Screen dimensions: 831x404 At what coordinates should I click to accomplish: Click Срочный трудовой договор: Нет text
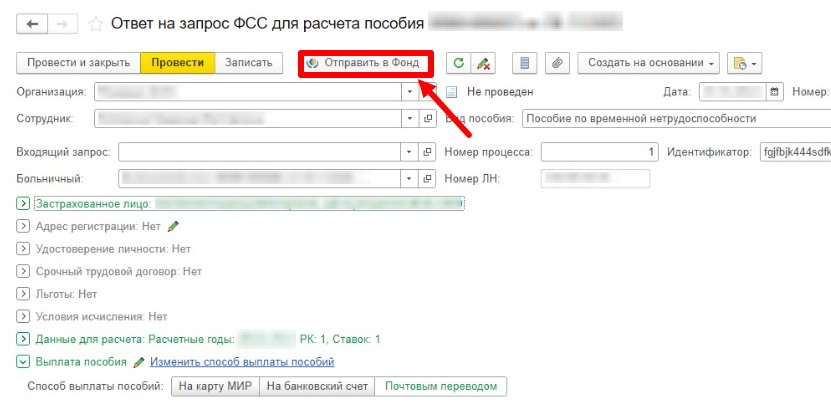pyautogui.click(x=119, y=271)
